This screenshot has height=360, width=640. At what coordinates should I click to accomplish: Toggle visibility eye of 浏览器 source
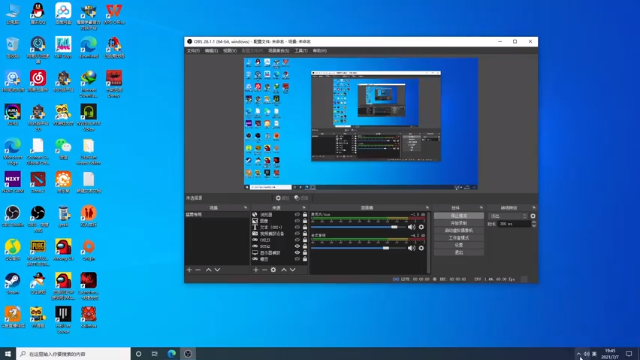[x=297, y=215]
